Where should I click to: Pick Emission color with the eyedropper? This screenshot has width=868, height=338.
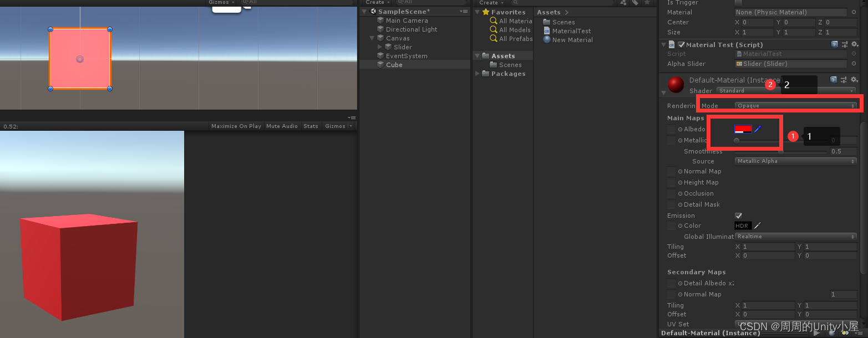click(758, 226)
